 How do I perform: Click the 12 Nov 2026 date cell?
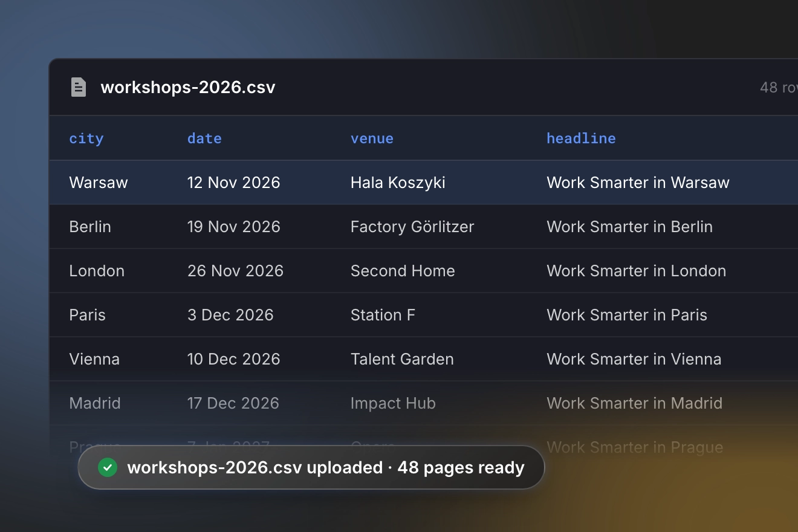tap(233, 183)
